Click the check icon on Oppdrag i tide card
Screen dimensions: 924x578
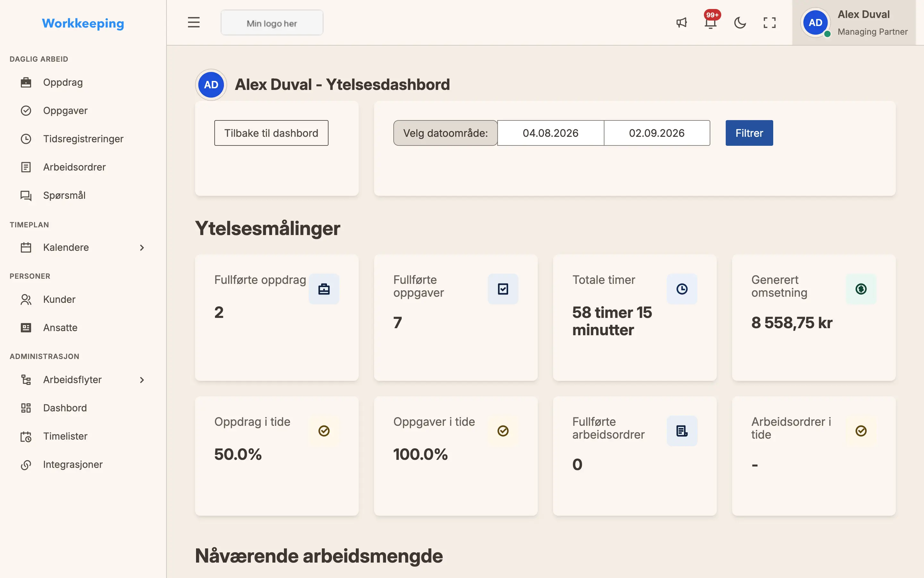[324, 431]
